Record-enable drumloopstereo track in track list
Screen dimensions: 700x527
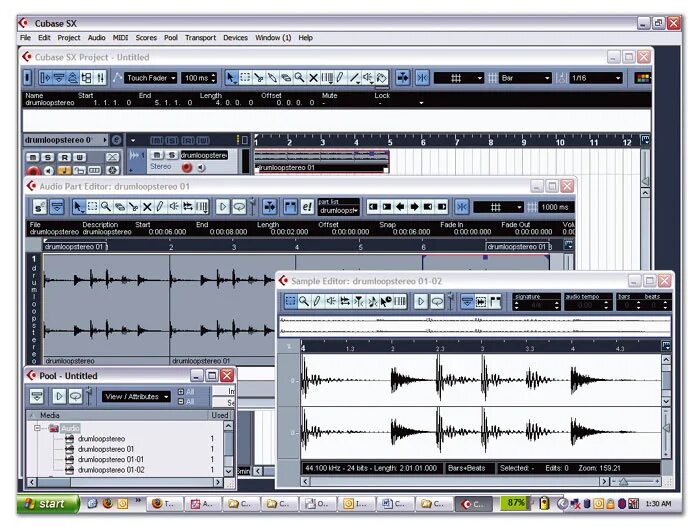click(x=187, y=167)
